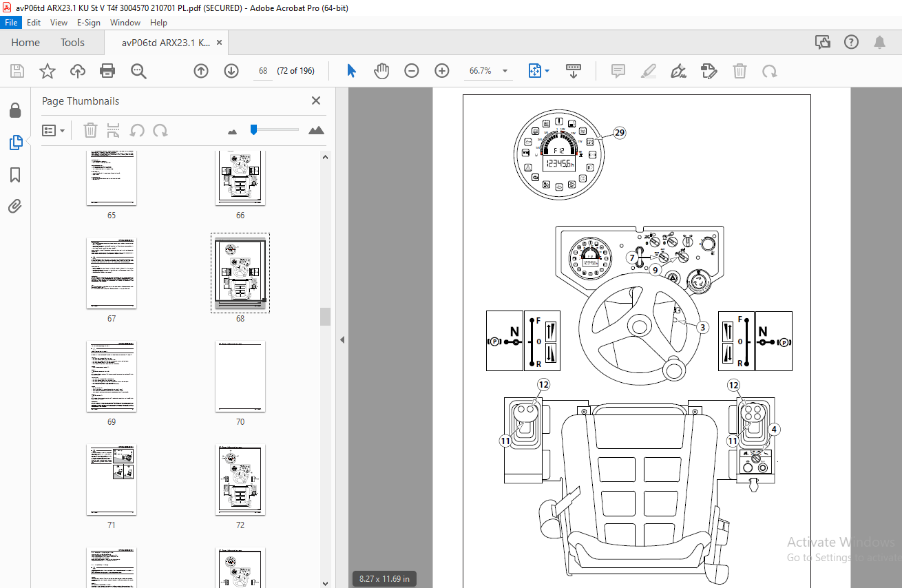Select page 66 thumbnail
Image resolution: width=902 pixels, height=588 pixels.
(x=240, y=178)
